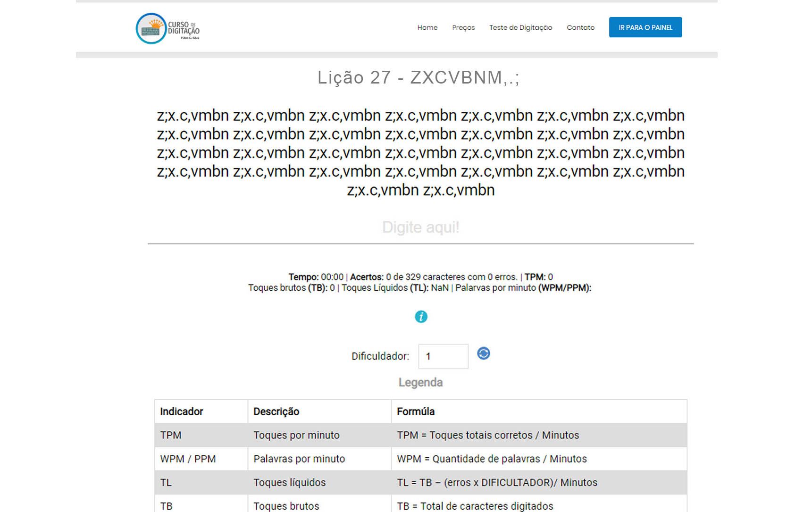Select the 'Toques líquidos' table cell
812x512 pixels.
[x=289, y=482]
